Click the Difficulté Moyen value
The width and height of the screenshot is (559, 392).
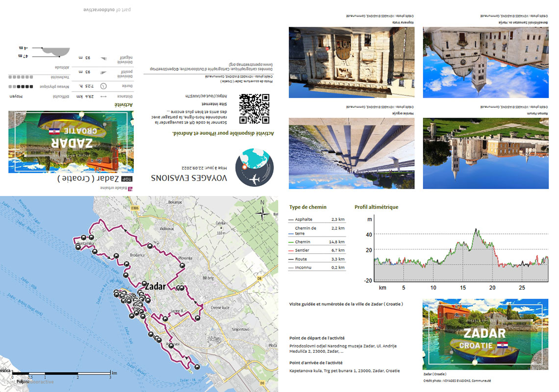pyautogui.click(x=16, y=97)
